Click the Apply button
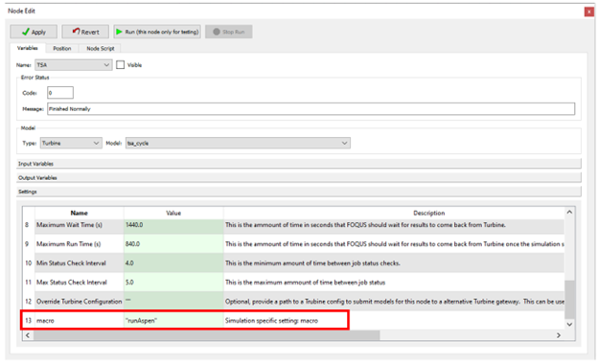598x364 pixels. 34,32
